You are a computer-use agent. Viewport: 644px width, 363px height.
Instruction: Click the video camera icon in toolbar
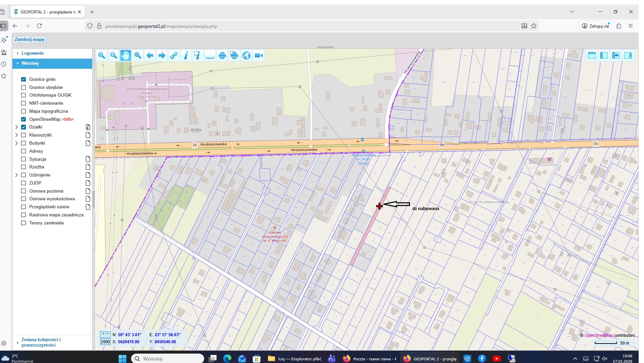click(258, 55)
